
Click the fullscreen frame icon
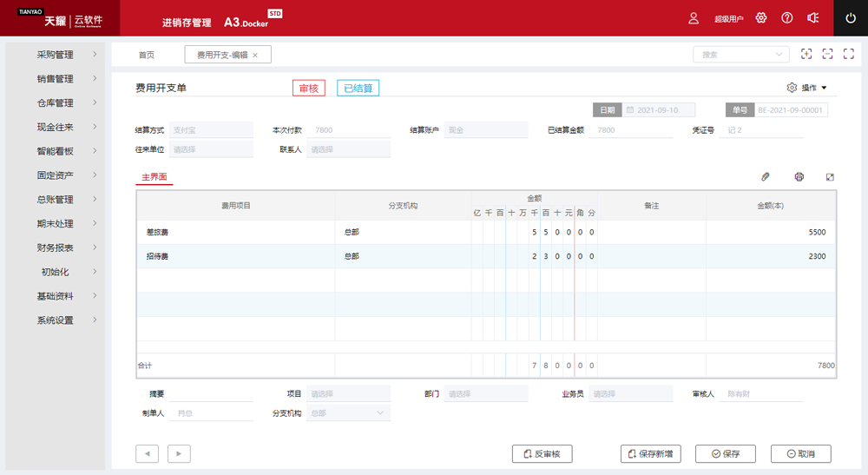848,54
